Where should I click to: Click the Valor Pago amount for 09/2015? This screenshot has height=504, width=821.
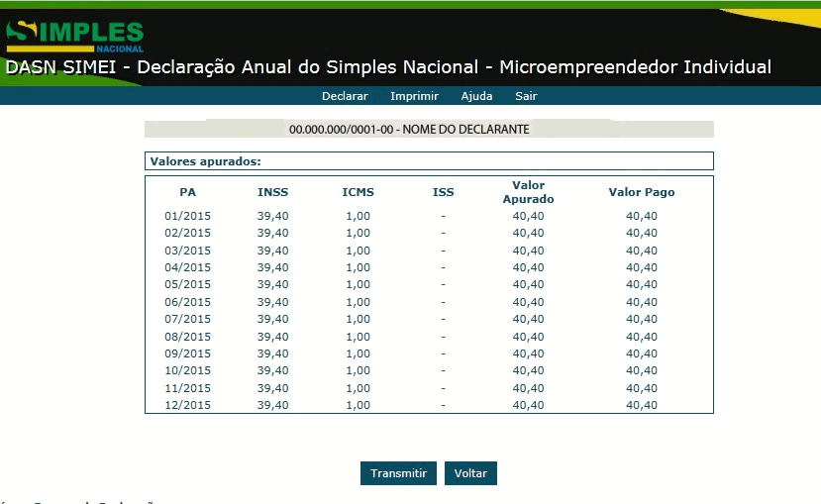[641, 353]
